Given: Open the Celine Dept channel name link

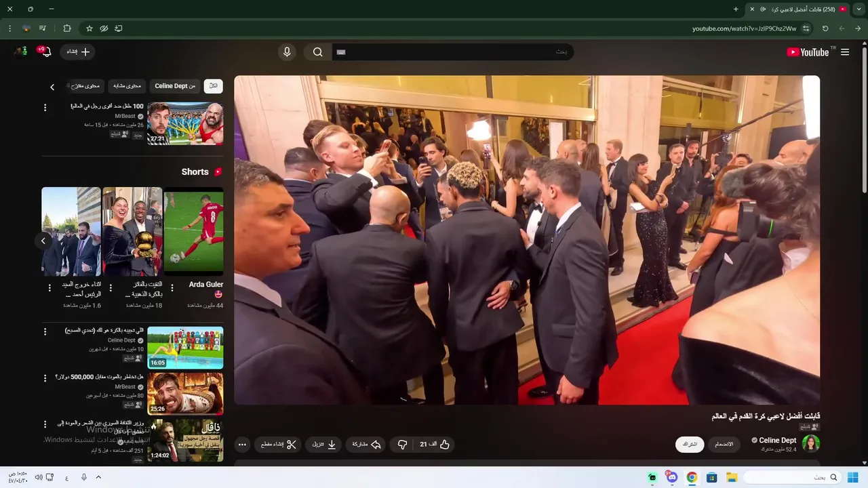Looking at the screenshot, I should pos(777,440).
